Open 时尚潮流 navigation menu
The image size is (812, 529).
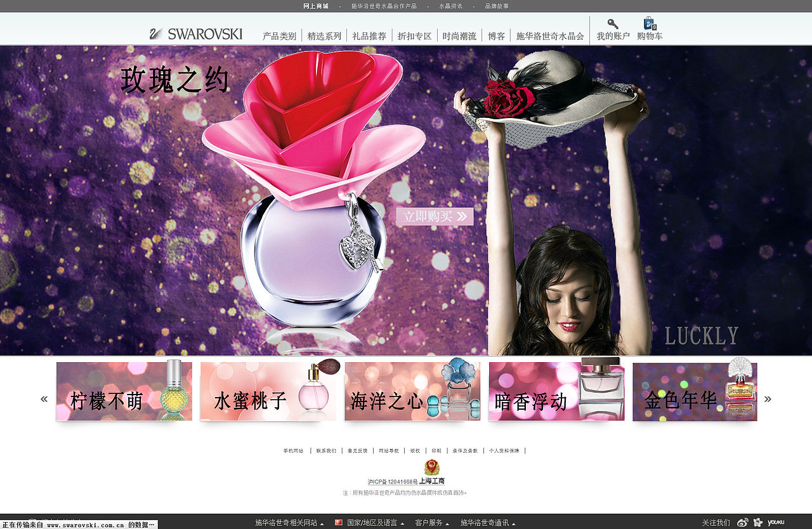[459, 36]
